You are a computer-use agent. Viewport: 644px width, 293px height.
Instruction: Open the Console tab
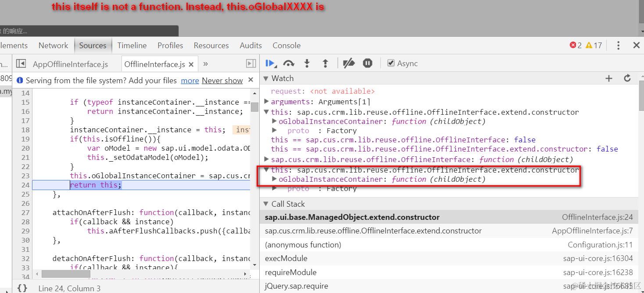[x=286, y=46]
